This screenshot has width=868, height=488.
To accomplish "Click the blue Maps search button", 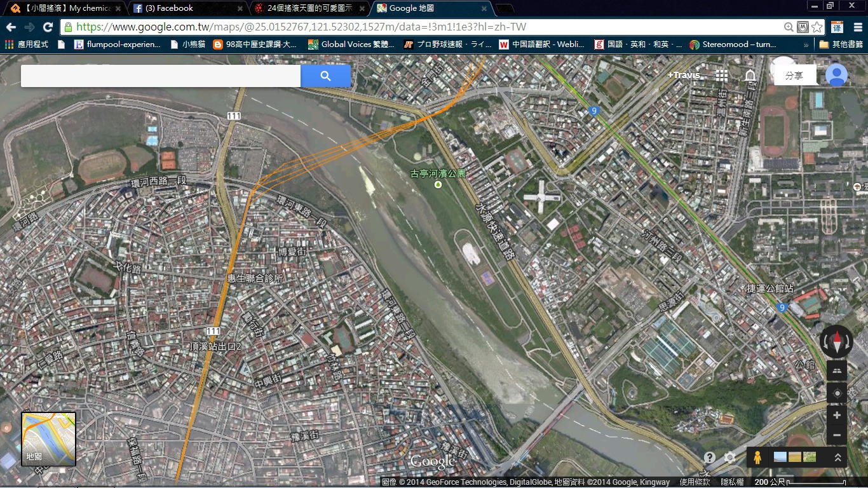I will [x=325, y=76].
